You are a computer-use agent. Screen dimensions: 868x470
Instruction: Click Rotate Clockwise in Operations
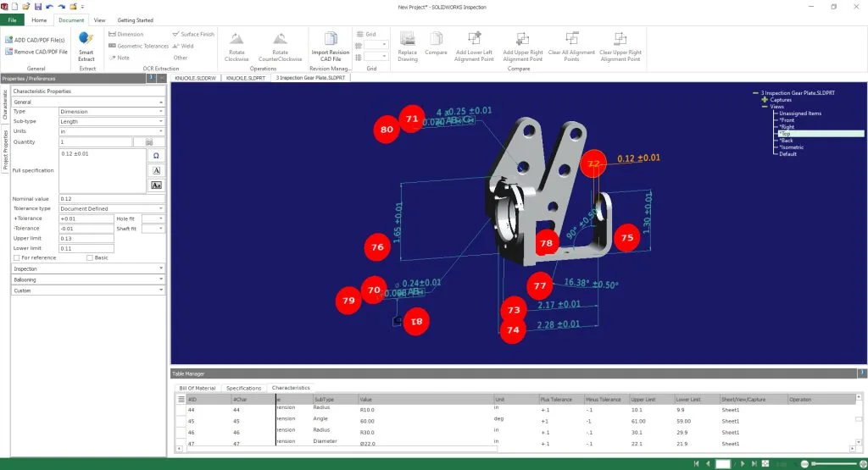click(238, 40)
